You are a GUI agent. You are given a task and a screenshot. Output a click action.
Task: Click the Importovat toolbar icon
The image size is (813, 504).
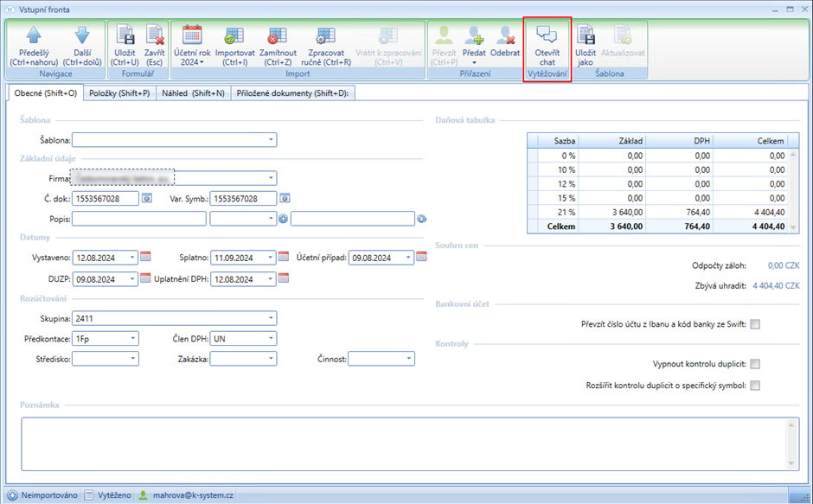pos(234,35)
